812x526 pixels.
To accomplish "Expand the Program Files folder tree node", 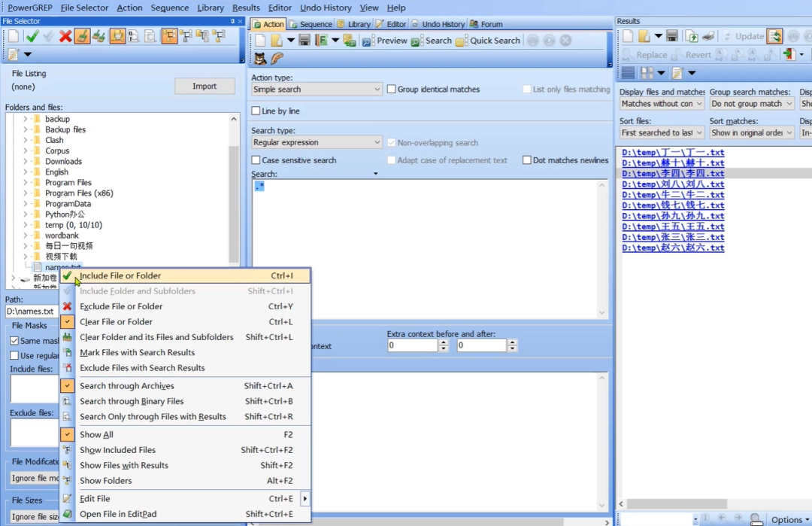I will (x=25, y=183).
